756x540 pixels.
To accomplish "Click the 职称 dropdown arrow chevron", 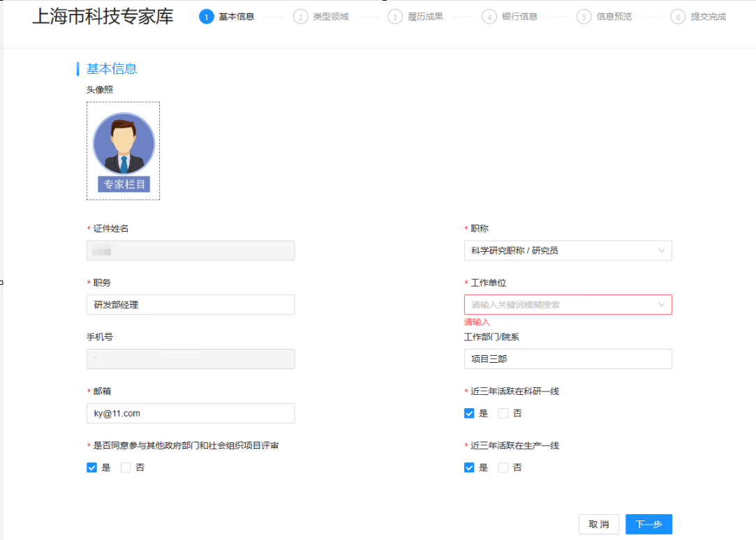I will pos(661,250).
